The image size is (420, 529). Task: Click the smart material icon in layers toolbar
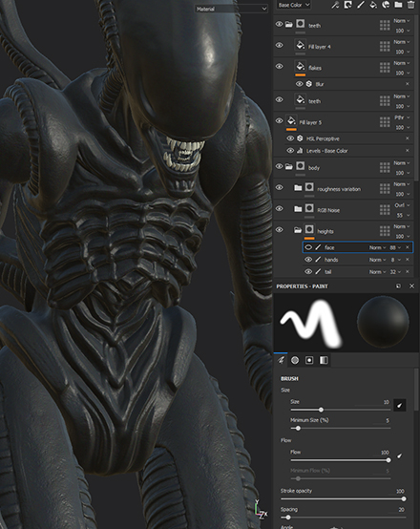(x=386, y=5)
